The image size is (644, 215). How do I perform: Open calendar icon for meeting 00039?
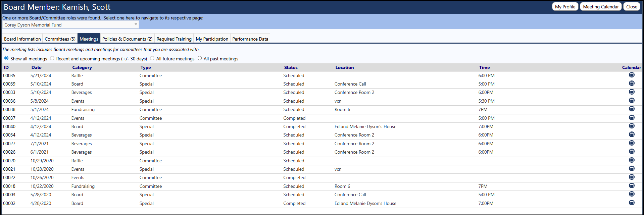pyautogui.click(x=632, y=83)
